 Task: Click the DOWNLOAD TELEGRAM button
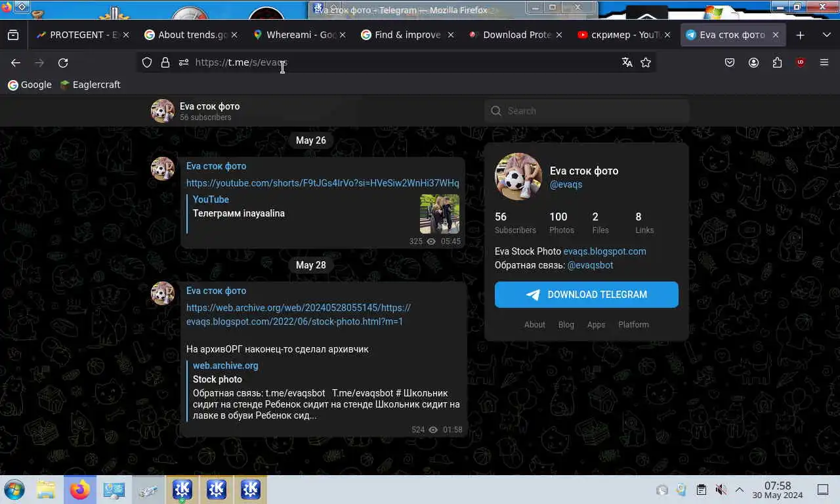[587, 295]
